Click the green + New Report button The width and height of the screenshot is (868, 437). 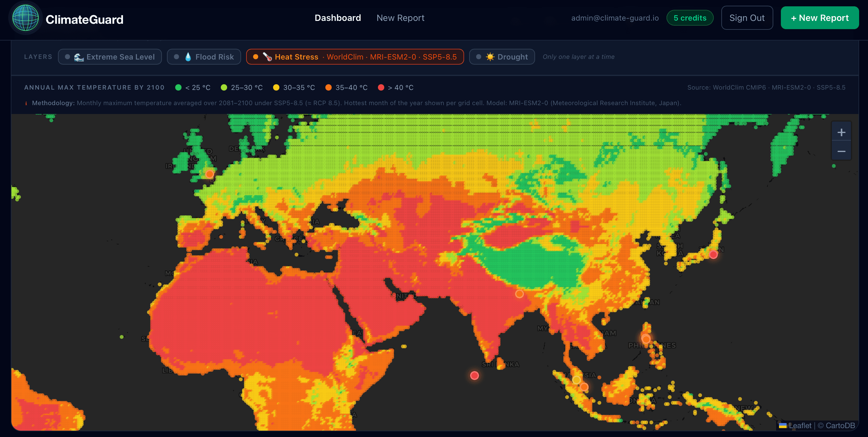point(820,18)
